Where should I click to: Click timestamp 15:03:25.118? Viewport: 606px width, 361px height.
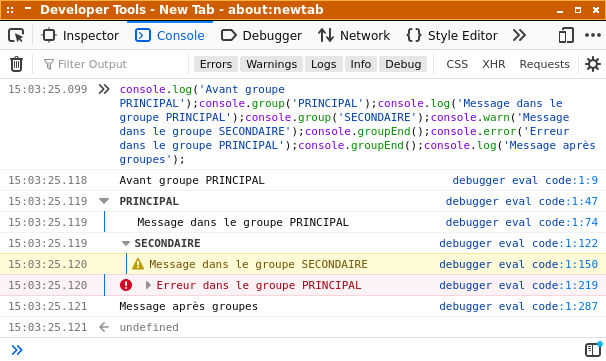click(48, 180)
